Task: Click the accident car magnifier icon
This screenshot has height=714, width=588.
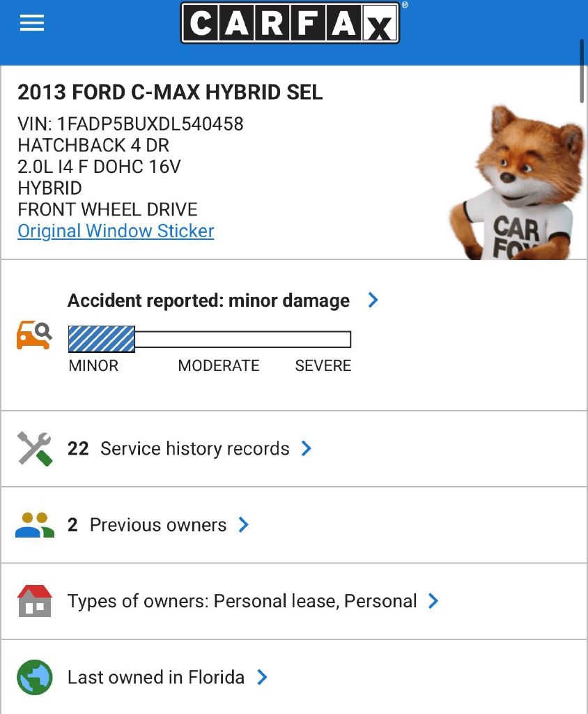Action: (x=34, y=335)
